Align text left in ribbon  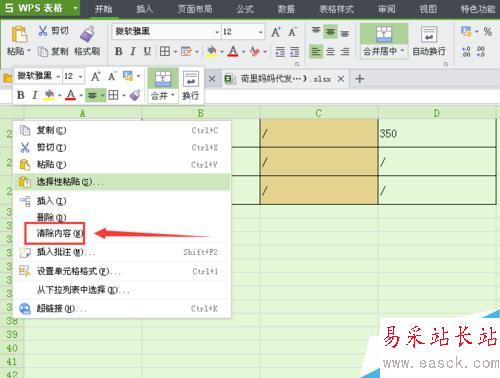(x=316, y=52)
